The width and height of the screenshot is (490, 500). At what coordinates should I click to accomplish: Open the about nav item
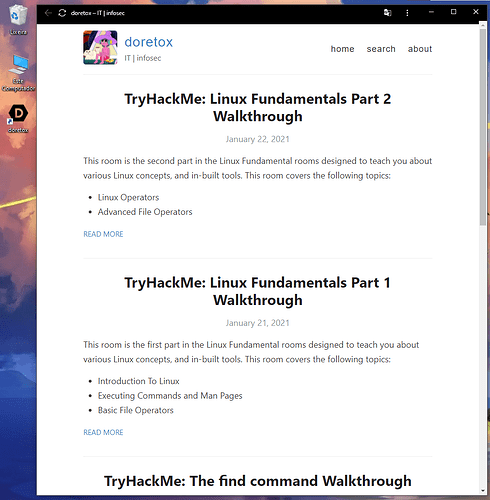[x=420, y=49]
